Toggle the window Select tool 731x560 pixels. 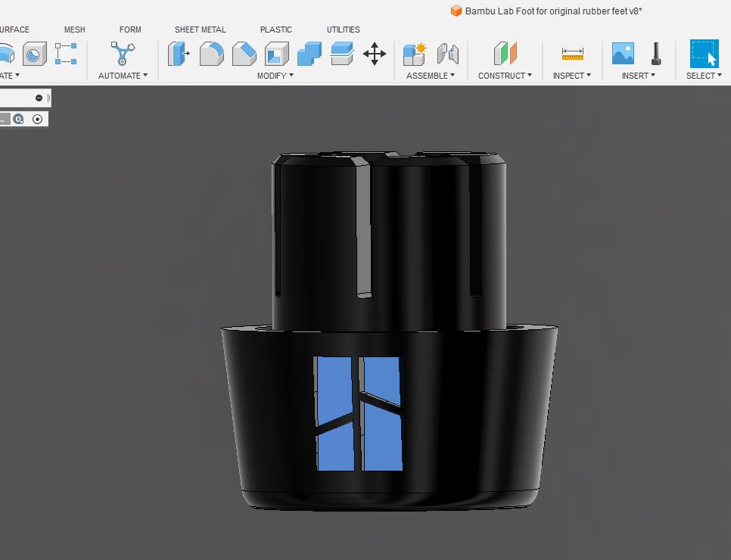coord(704,54)
